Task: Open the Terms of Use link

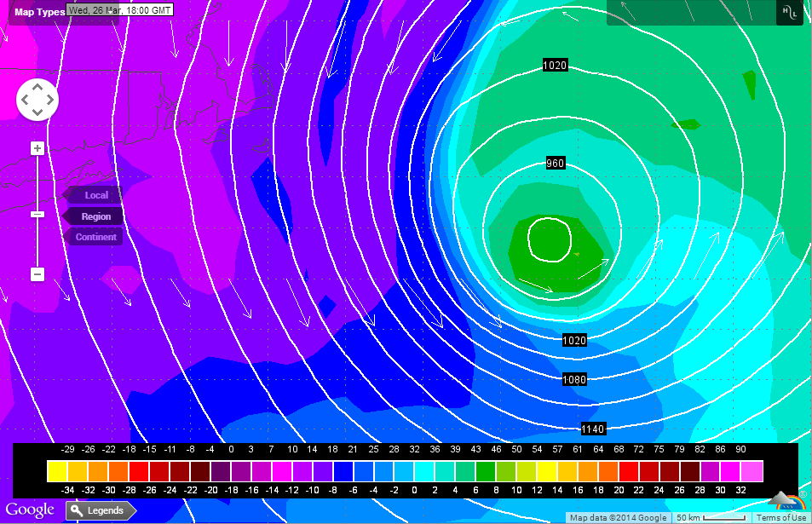Action: [x=781, y=517]
